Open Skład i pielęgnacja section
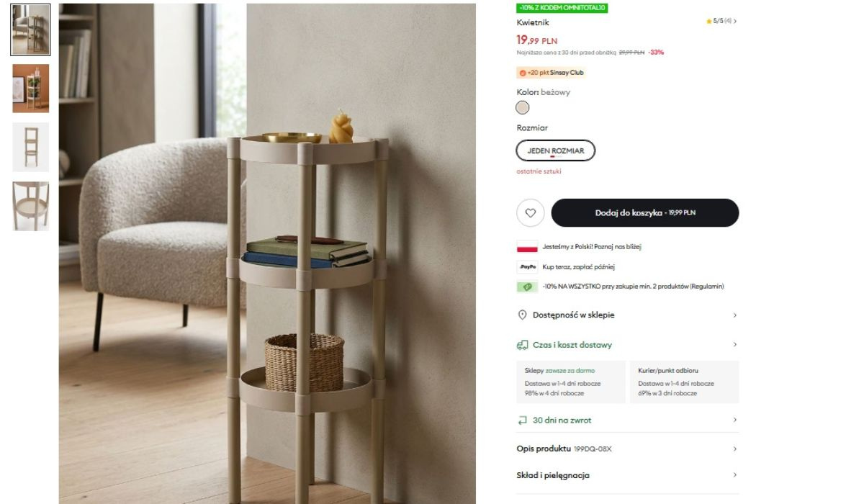This screenshot has width=864, height=504. pyautogui.click(x=628, y=475)
